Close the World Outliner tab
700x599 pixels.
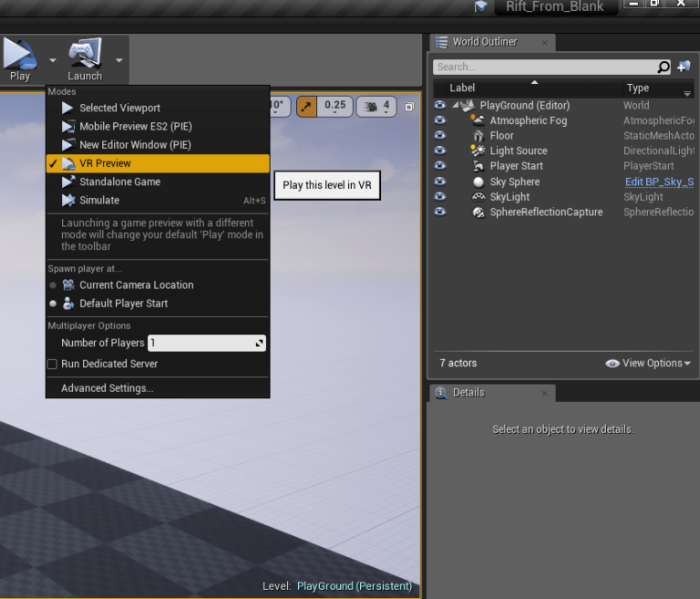545,43
